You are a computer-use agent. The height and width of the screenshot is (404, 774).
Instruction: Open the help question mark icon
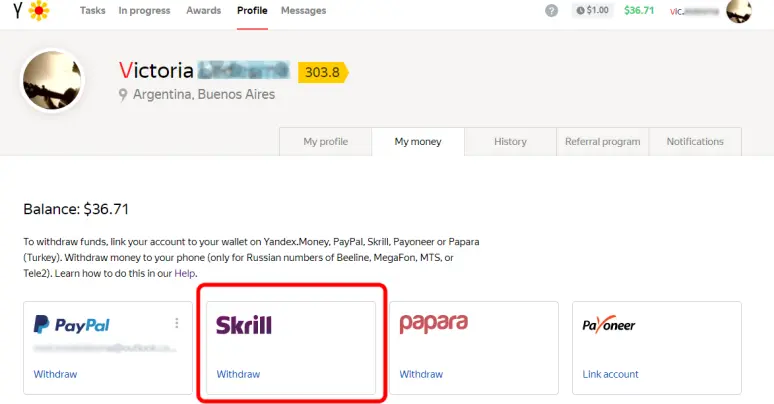[x=551, y=10]
